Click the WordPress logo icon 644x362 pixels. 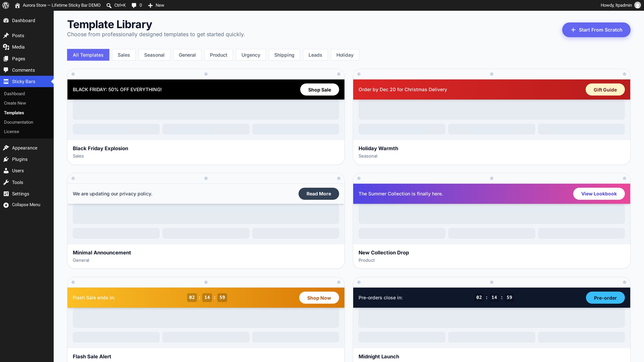[x=6, y=5]
